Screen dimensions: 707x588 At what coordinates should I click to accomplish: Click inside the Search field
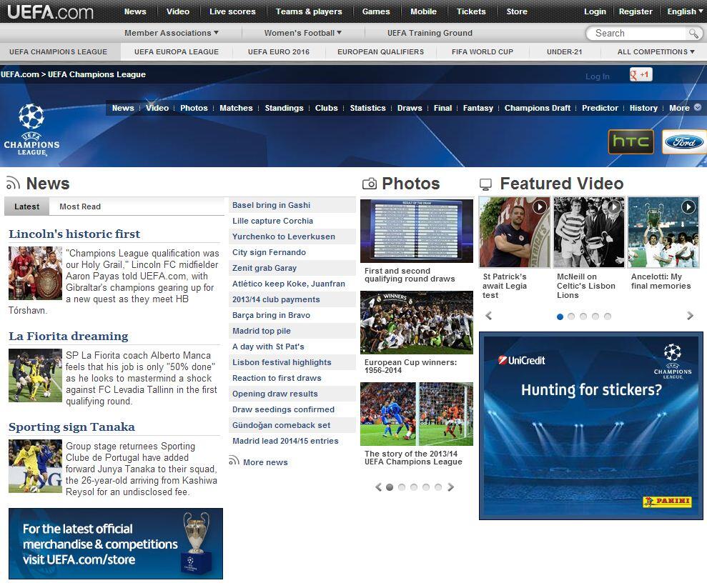[x=638, y=34]
